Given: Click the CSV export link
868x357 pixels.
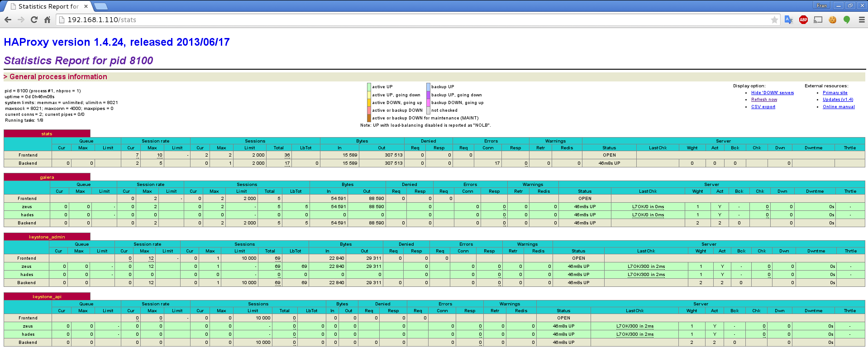Looking at the screenshot, I should (763, 107).
